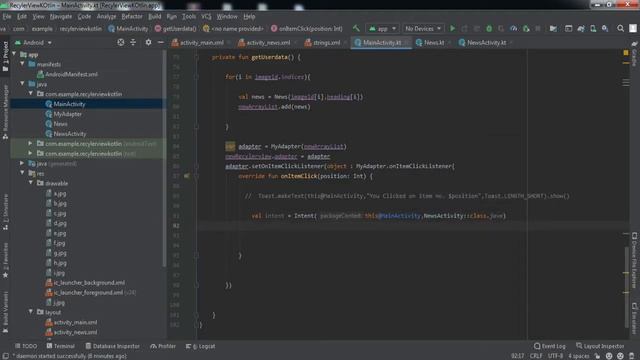Click the Project panel target scope icon

121,42
